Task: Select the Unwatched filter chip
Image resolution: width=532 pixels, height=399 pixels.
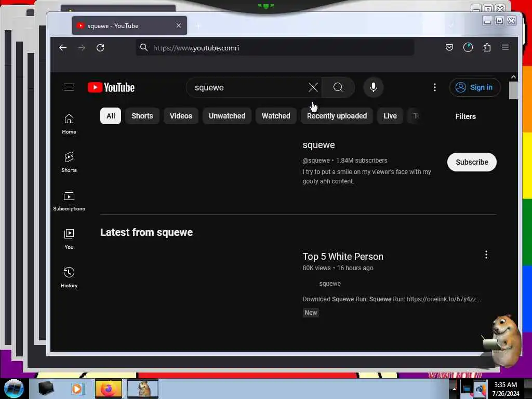Action: 227,116
